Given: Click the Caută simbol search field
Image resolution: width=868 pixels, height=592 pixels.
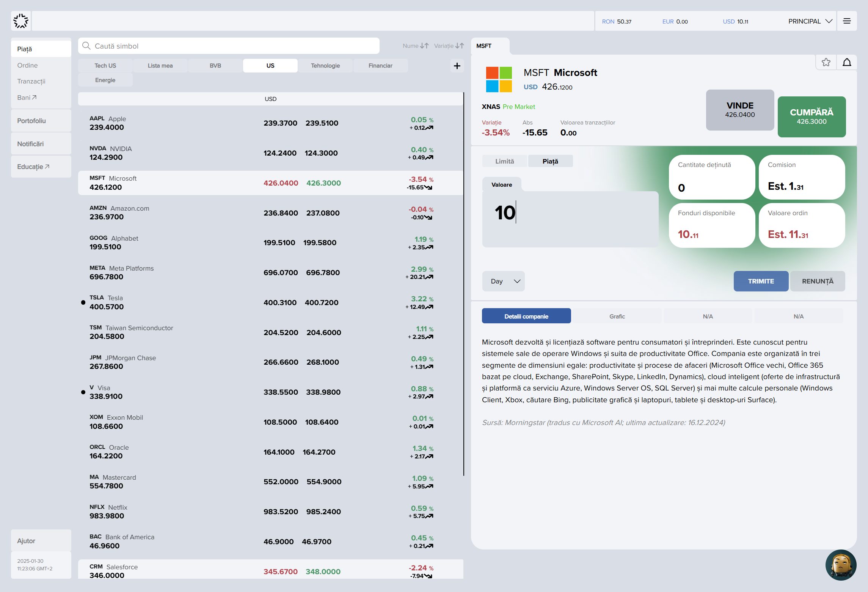Looking at the screenshot, I should pyautogui.click(x=229, y=46).
